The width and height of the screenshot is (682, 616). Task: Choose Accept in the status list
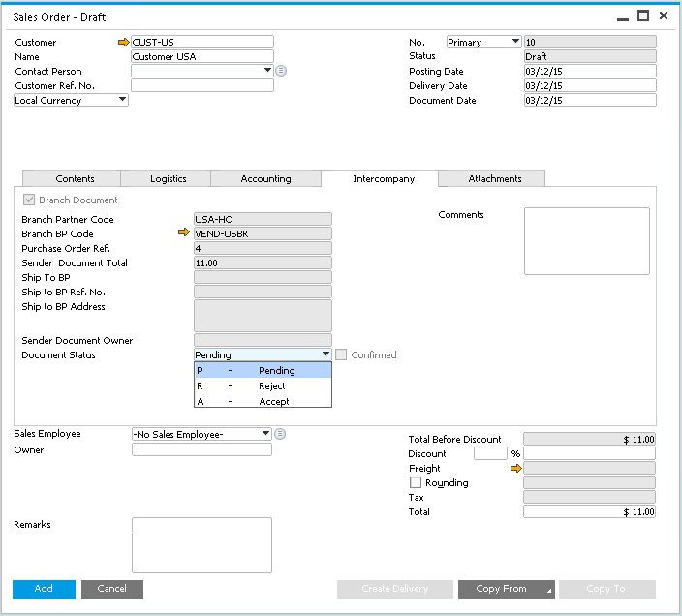tap(263, 401)
